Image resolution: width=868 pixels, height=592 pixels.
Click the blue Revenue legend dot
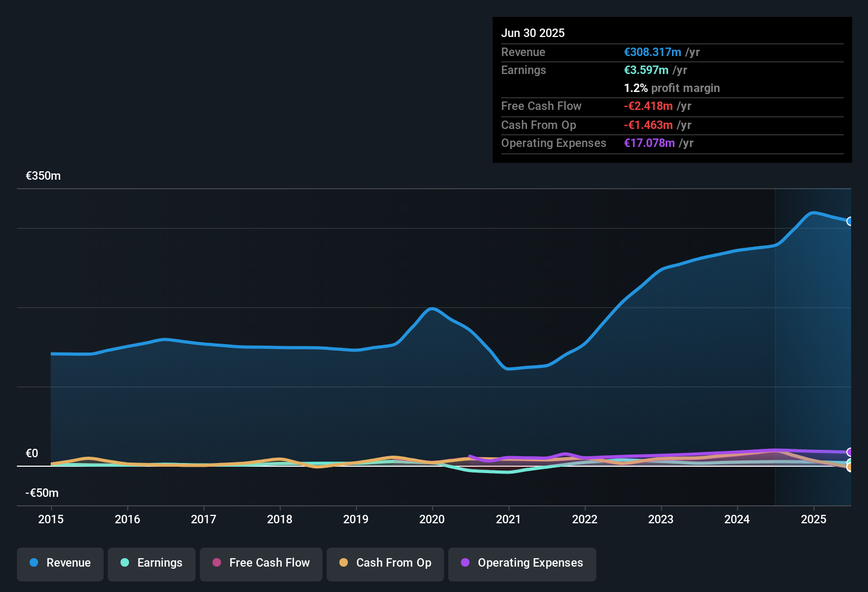click(x=34, y=562)
